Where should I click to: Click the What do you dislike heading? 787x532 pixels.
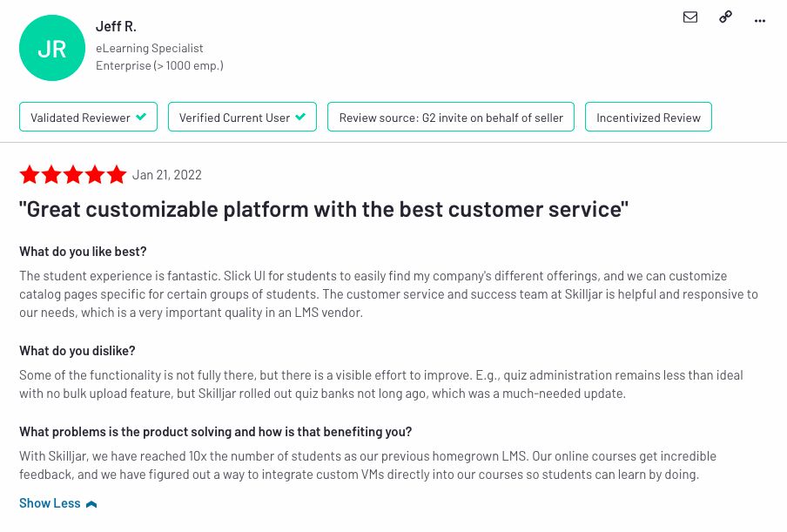pos(77,351)
